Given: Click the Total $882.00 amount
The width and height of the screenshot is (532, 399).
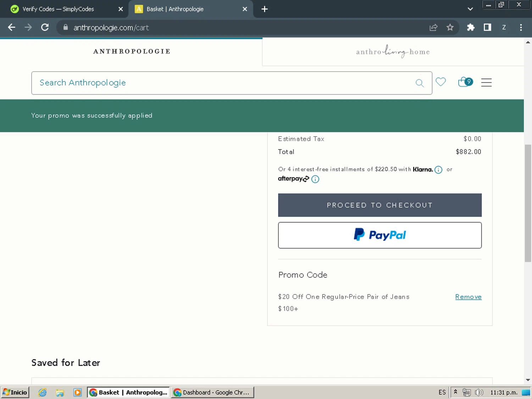Looking at the screenshot, I should coord(468,152).
